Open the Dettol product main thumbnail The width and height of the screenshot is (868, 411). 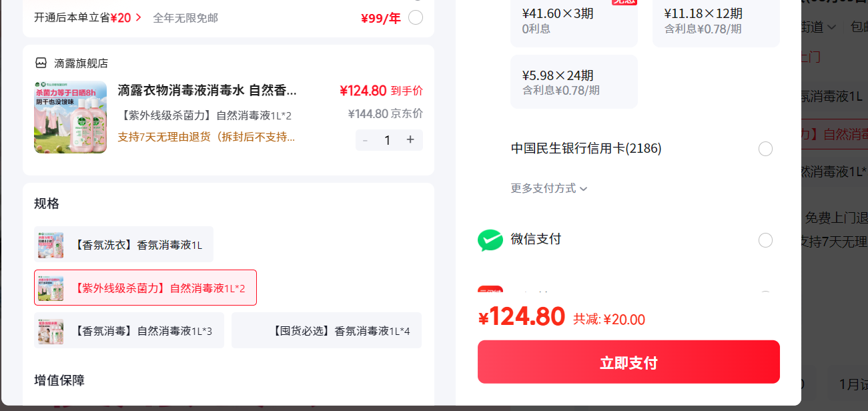point(70,117)
